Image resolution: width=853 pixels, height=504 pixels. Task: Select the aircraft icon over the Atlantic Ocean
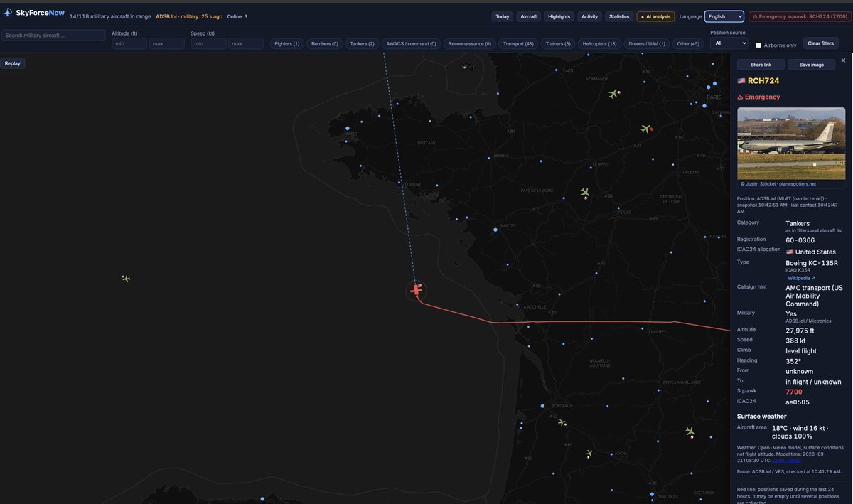(x=126, y=278)
